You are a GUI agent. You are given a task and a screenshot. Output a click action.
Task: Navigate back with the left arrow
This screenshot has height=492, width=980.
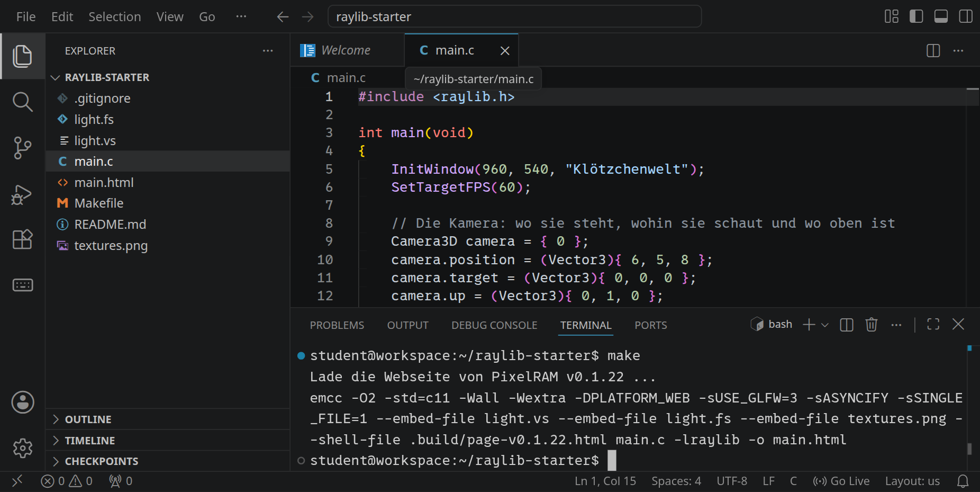pos(283,17)
